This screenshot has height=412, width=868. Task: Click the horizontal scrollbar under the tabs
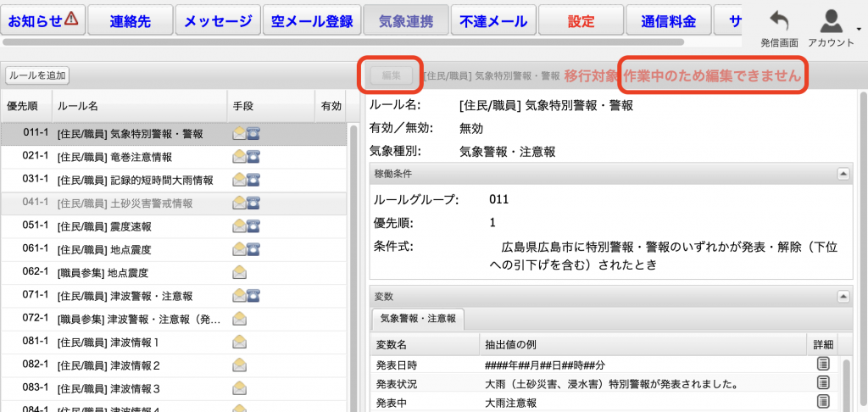point(339,41)
